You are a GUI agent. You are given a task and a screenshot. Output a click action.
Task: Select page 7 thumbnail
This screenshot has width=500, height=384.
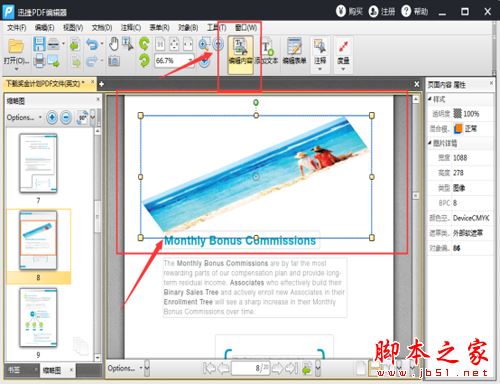pyautogui.click(x=38, y=163)
